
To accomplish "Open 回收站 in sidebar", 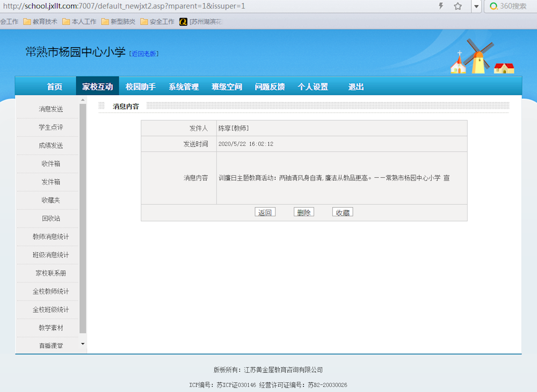I will click(50, 219).
